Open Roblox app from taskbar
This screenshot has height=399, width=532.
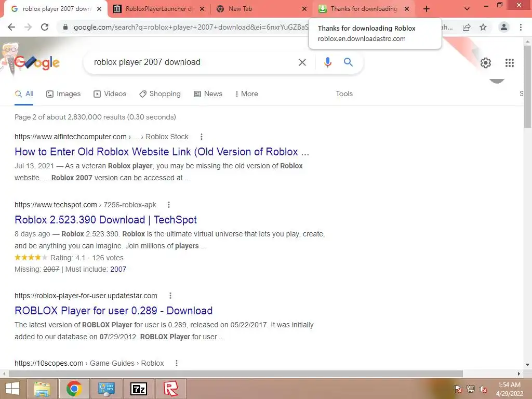pyautogui.click(x=170, y=389)
